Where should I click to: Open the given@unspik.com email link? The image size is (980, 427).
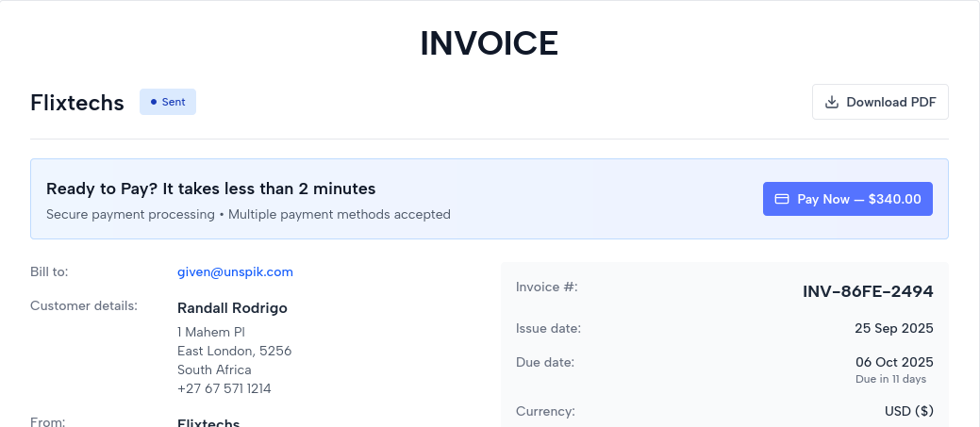pos(235,271)
